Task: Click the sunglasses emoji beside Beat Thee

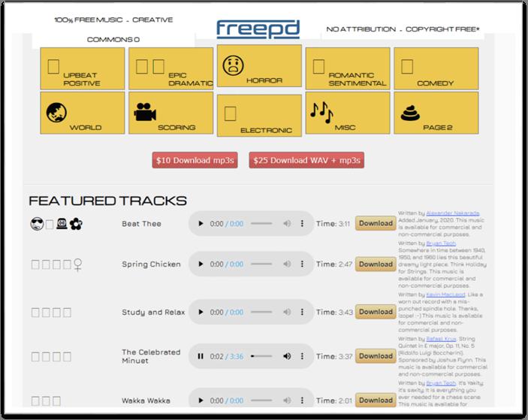Action: [37, 224]
